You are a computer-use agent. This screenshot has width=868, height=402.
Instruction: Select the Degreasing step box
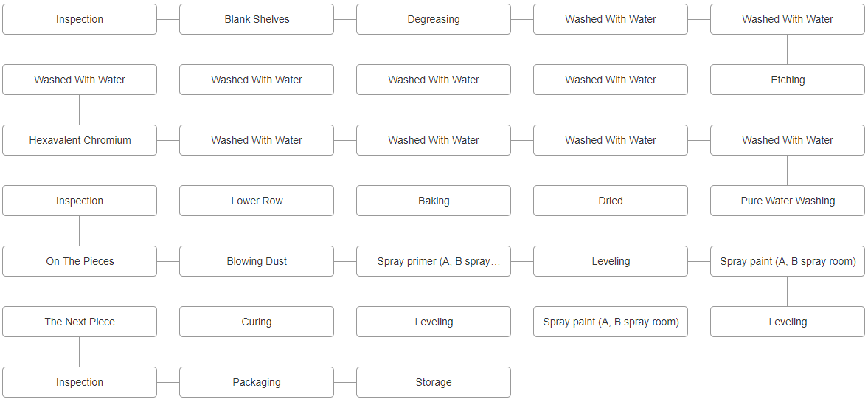click(x=434, y=19)
